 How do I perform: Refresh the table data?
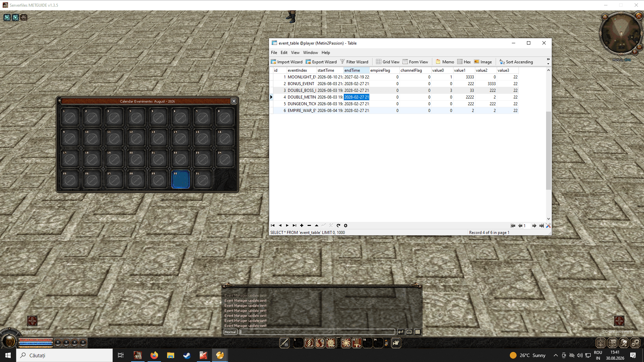pyautogui.click(x=338, y=226)
